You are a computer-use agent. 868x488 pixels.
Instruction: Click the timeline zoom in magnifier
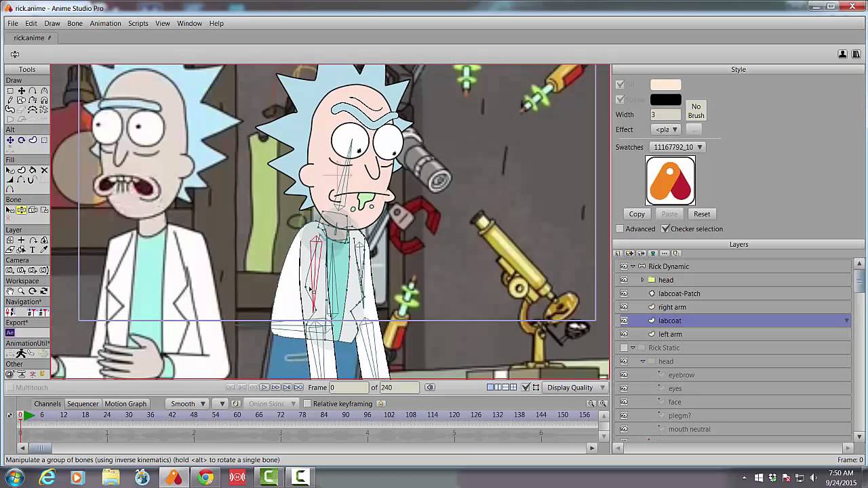(602, 403)
